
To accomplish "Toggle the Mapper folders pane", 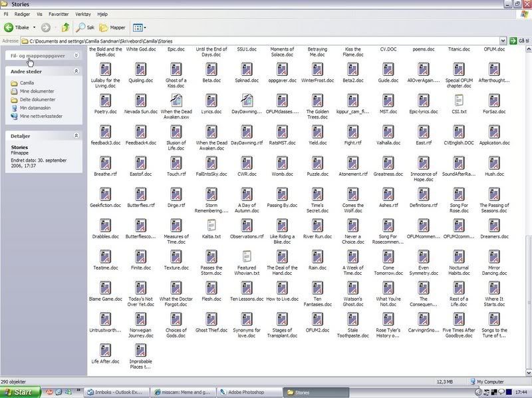I will click(112, 27).
